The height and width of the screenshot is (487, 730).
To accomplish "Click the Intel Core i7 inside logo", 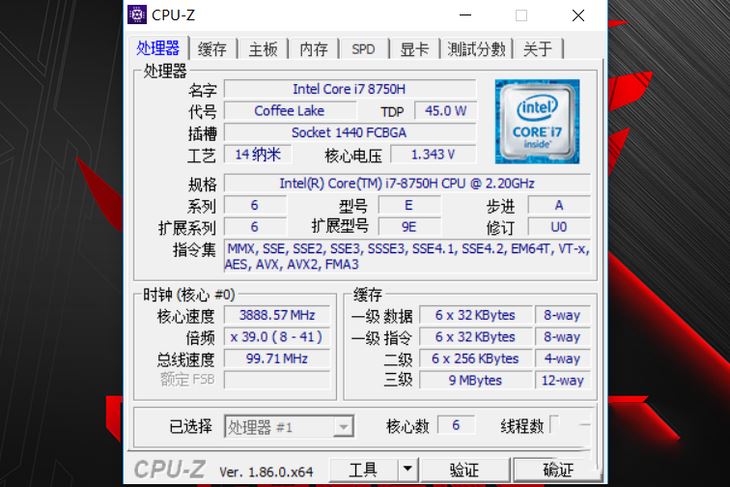I will pos(537,122).
